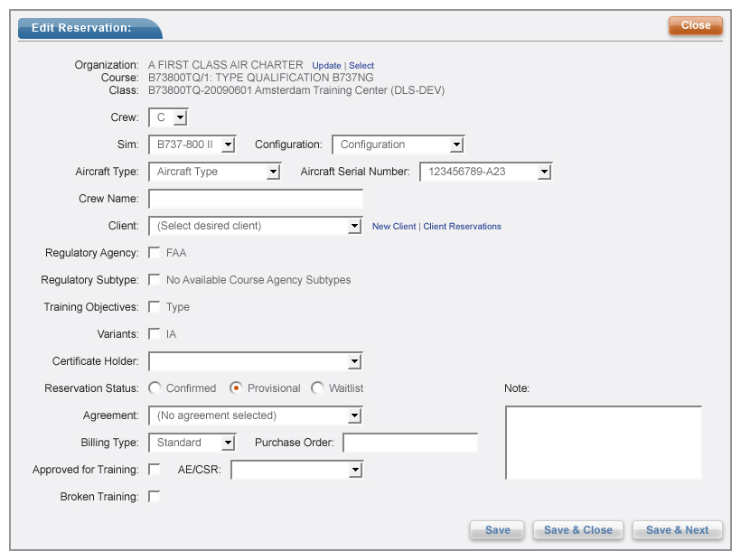Click the Crew Name text field
Image resolution: width=741 pixels, height=560 pixels.
256,199
